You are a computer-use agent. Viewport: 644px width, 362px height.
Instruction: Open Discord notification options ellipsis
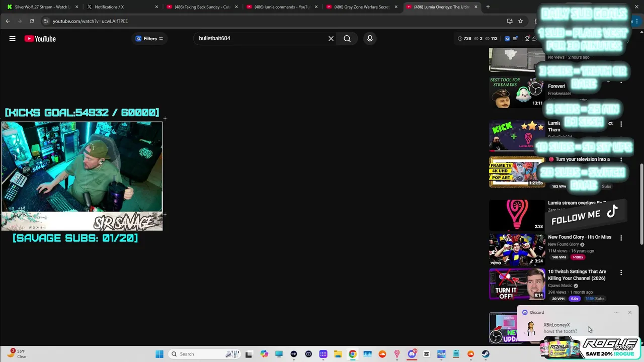click(616, 312)
